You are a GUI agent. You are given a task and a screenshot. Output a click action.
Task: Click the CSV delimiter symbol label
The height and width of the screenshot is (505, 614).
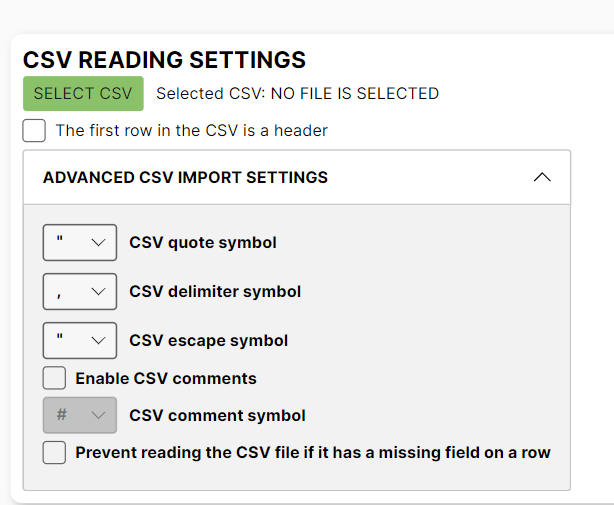click(x=215, y=292)
